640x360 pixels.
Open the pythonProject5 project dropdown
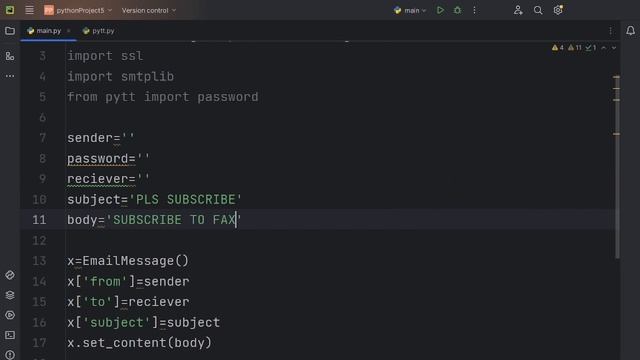click(x=78, y=10)
